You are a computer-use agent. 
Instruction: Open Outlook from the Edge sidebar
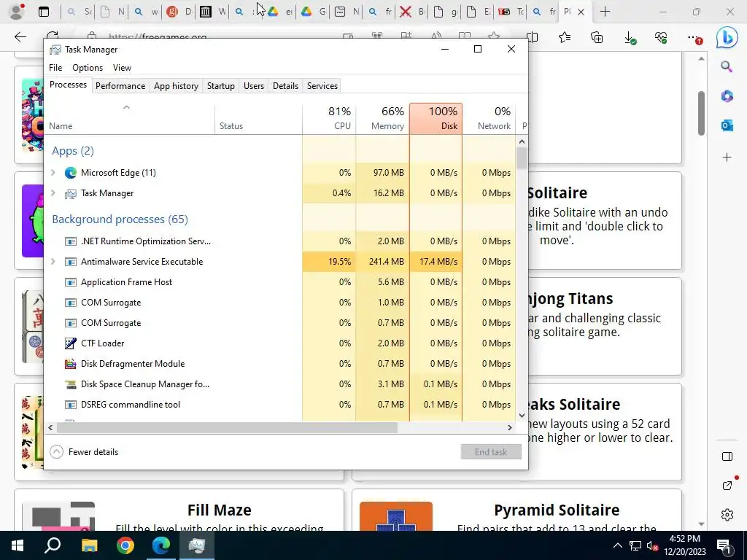[727, 125]
